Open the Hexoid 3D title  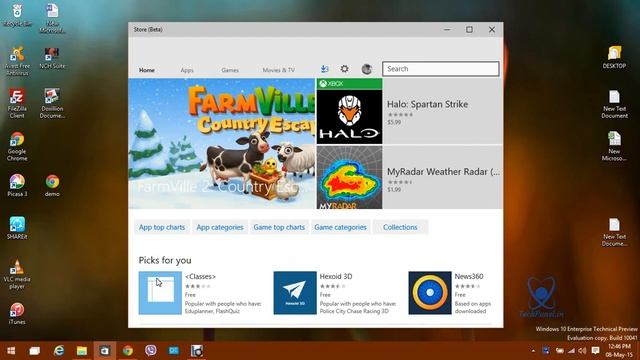pos(336,276)
